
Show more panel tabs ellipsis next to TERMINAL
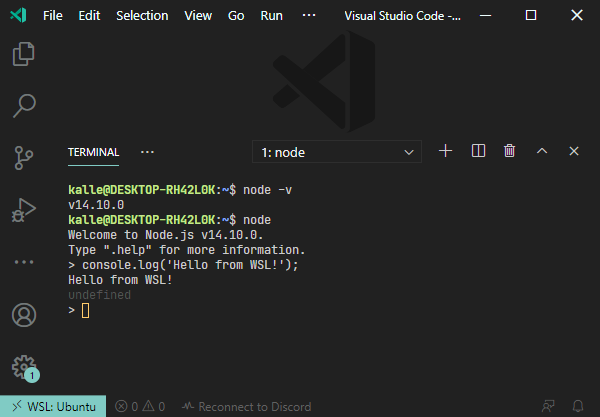click(147, 152)
